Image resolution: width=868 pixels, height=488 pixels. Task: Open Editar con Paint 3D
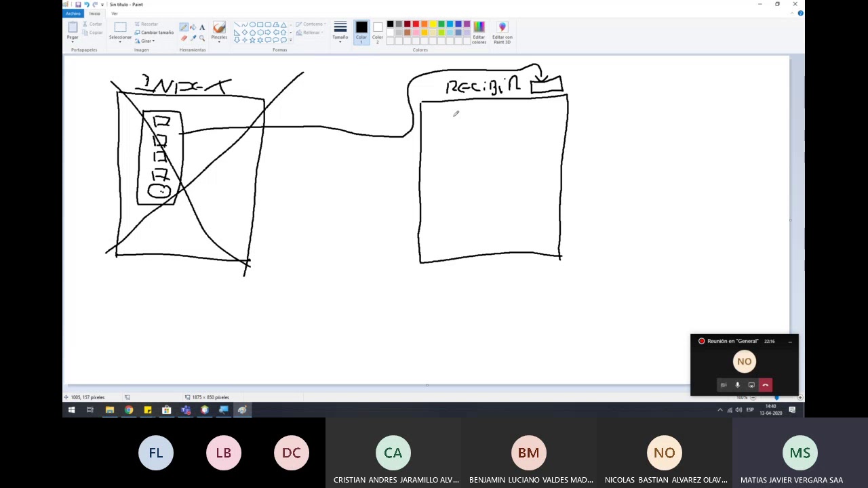click(502, 33)
